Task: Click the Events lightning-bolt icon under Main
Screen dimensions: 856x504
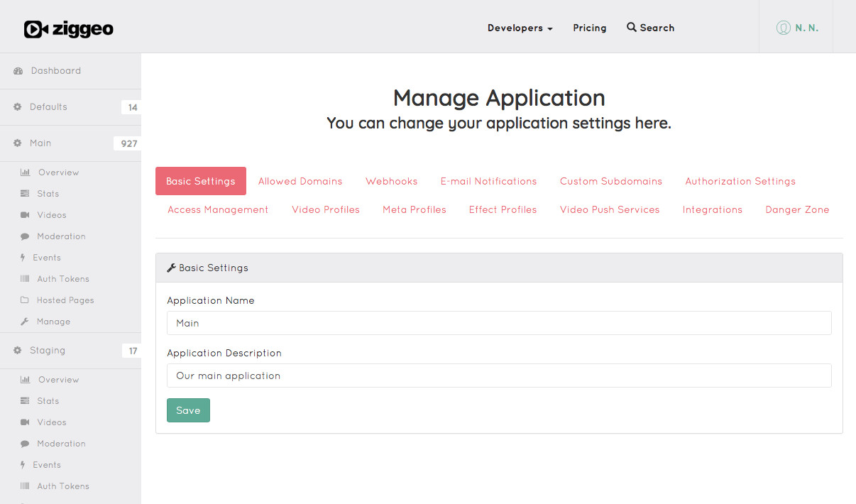Action: click(x=25, y=257)
